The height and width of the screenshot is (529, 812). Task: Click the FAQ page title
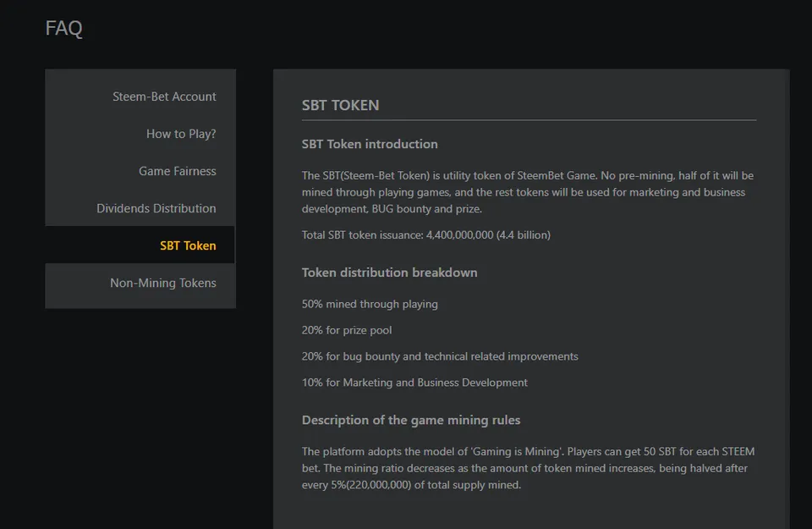coord(63,28)
